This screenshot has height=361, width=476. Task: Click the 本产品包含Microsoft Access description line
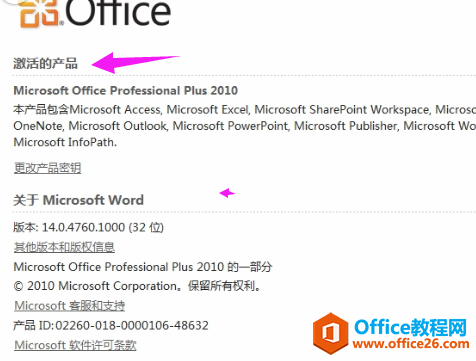(245, 110)
